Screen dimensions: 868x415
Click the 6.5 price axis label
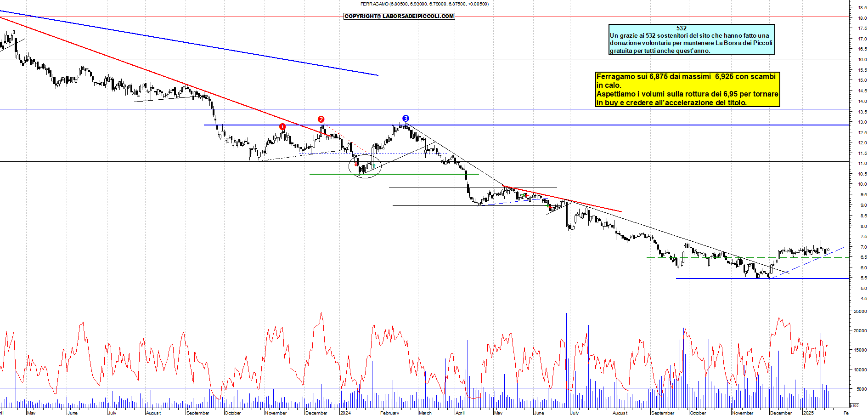863,257
